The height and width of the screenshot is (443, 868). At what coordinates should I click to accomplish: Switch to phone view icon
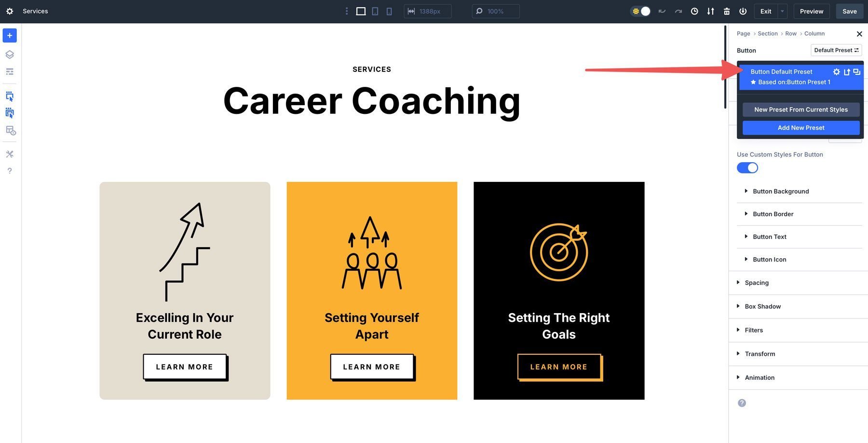tap(389, 11)
